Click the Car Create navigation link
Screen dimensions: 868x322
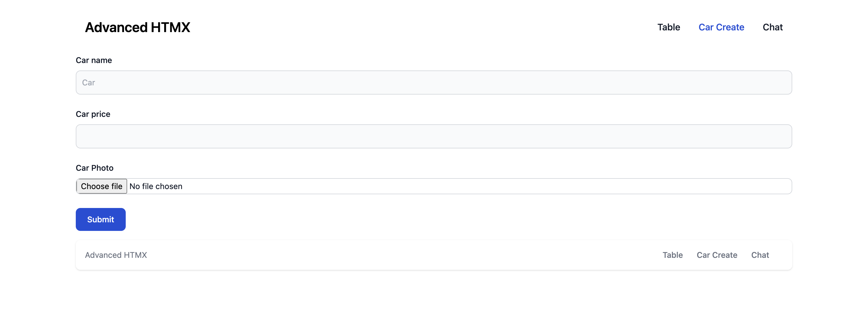(x=721, y=27)
